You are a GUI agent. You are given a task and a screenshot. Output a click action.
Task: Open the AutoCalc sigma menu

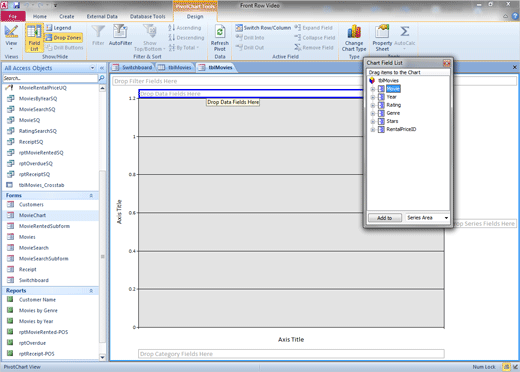click(405, 37)
